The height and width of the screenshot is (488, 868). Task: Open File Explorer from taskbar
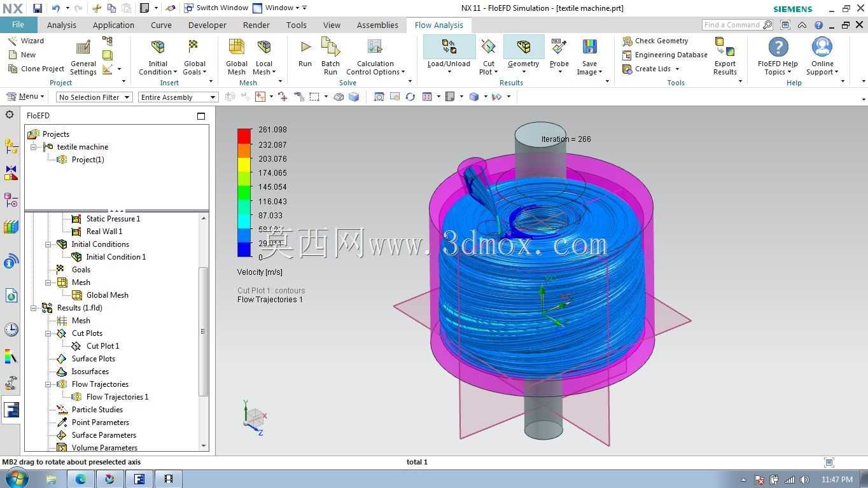coord(52,479)
